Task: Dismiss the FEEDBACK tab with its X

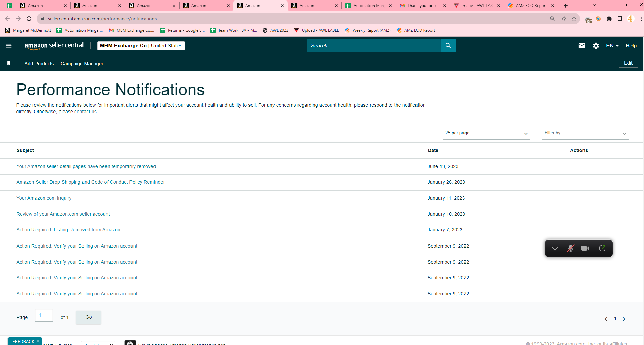Action: point(38,341)
